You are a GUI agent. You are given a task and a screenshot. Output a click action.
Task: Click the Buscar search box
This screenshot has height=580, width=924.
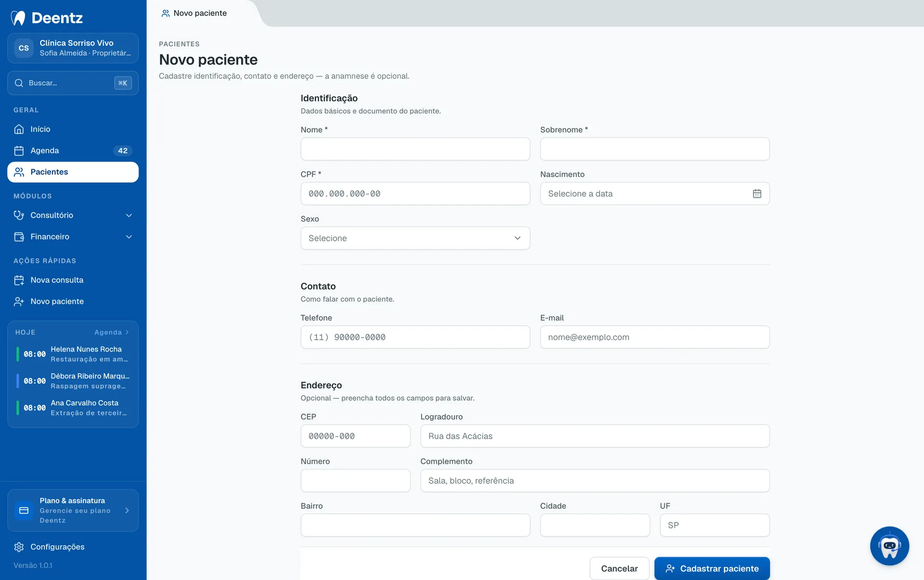click(x=73, y=83)
